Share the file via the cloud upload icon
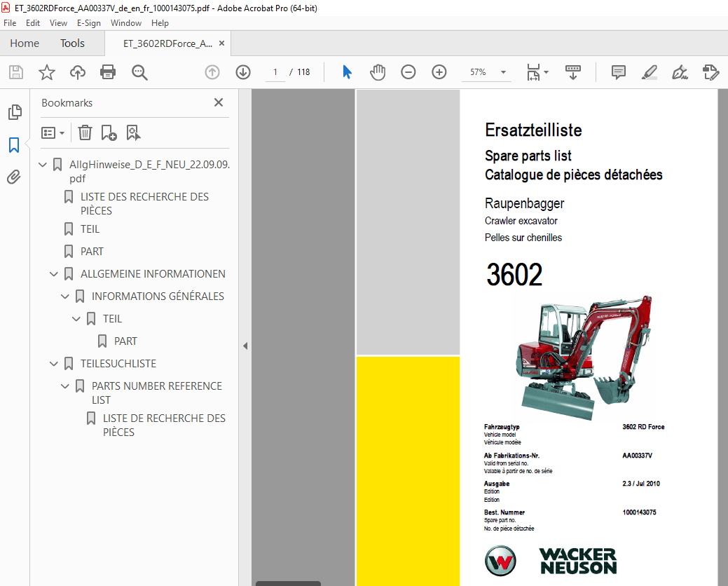This screenshot has width=728, height=586. point(77,71)
